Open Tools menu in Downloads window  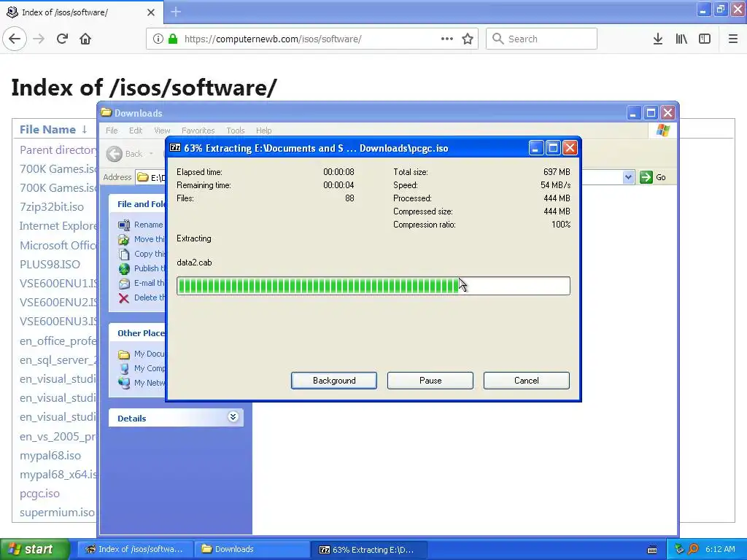(236, 131)
